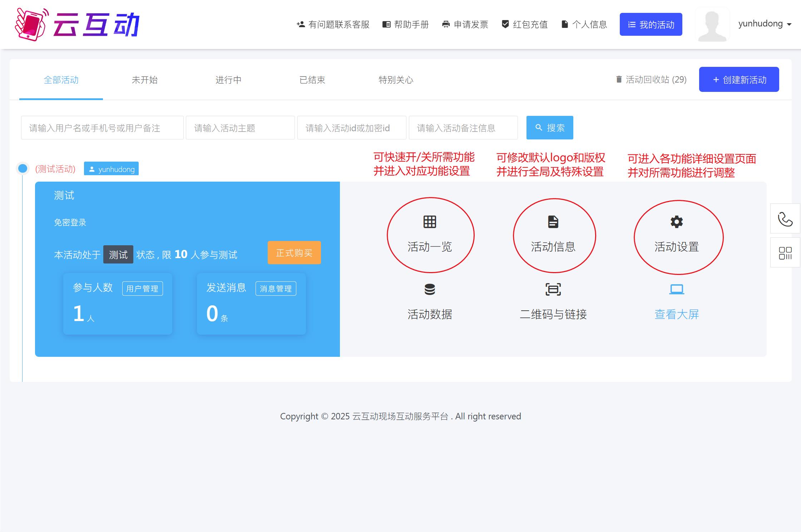Select the 特别关心 tab
The width and height of the screenshot is (801, 532).
pyautogui.click(x=396, y=80)
